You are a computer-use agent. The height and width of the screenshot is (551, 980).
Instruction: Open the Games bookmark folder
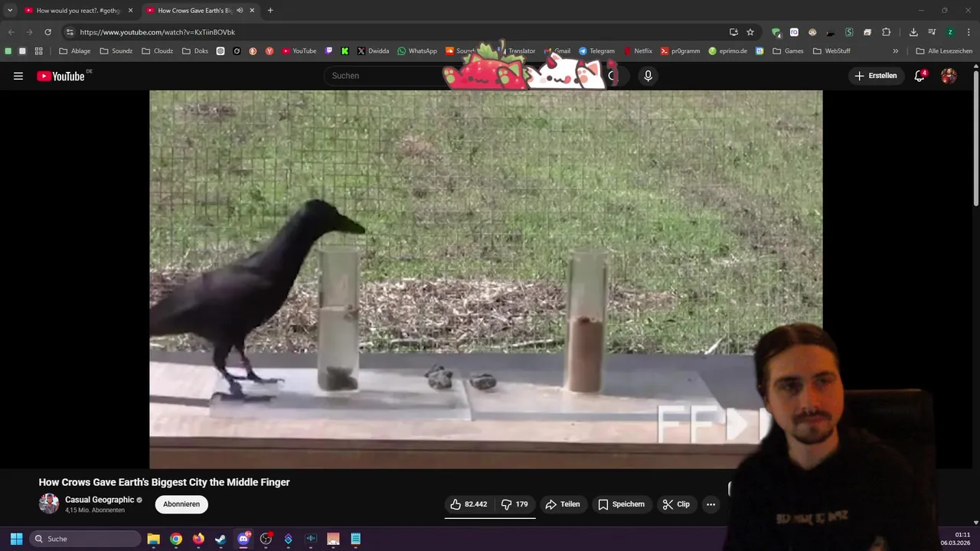[x=789, y=51]
